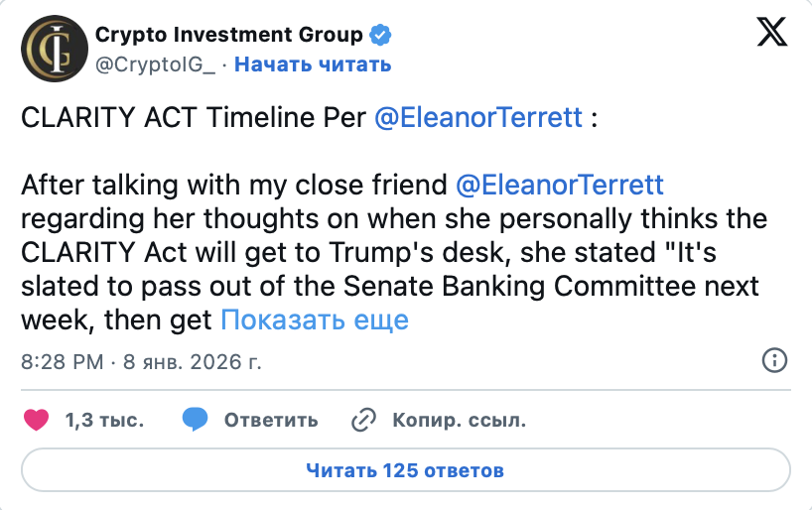Click the 'CLARITY ACT Timeline Per' heading text
The image size is (812, 510).
click(194, 118)
